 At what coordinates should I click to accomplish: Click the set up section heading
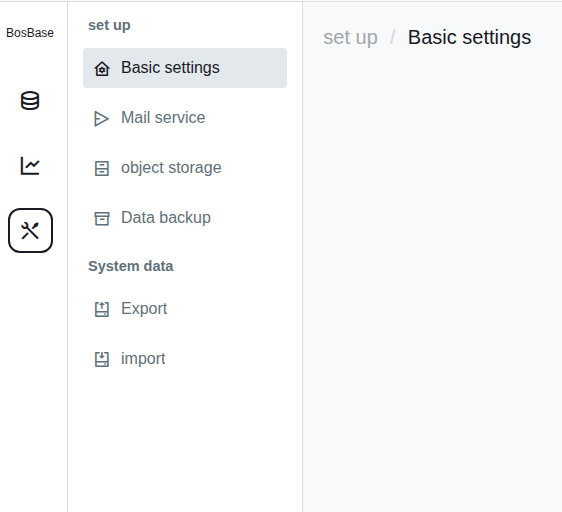(109, 25)
